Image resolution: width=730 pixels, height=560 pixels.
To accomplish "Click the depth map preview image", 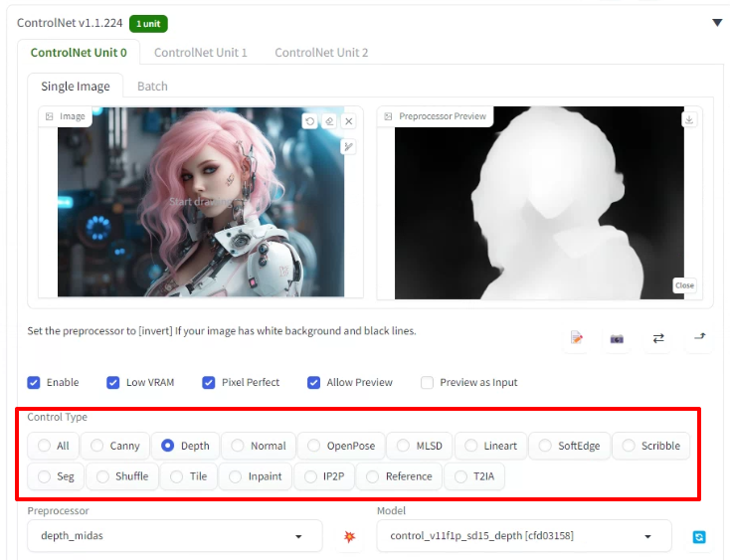I will (x=539, y=203).
